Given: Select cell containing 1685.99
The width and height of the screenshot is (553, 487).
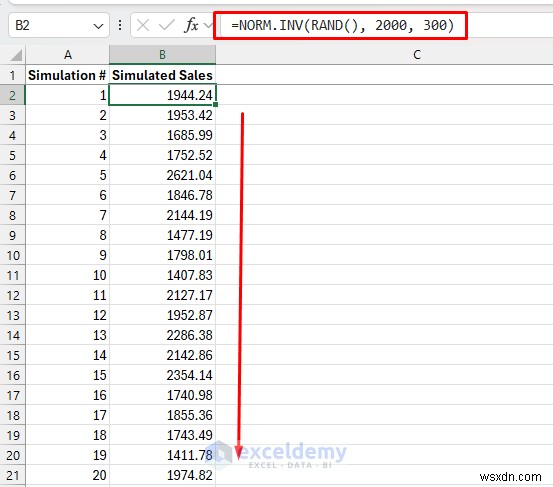Looking at the screenshot, I should (162, 135).
